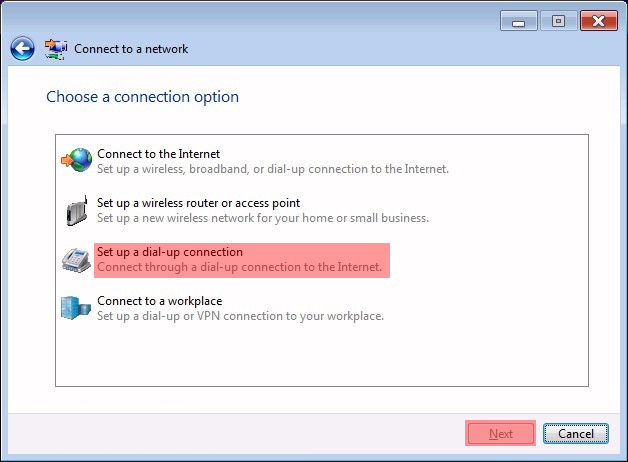The width and height of the screenshot is (628, 462).
Task: Click 'Set up a dial-up or VPN connection' description
Action: tap(241, 316)
